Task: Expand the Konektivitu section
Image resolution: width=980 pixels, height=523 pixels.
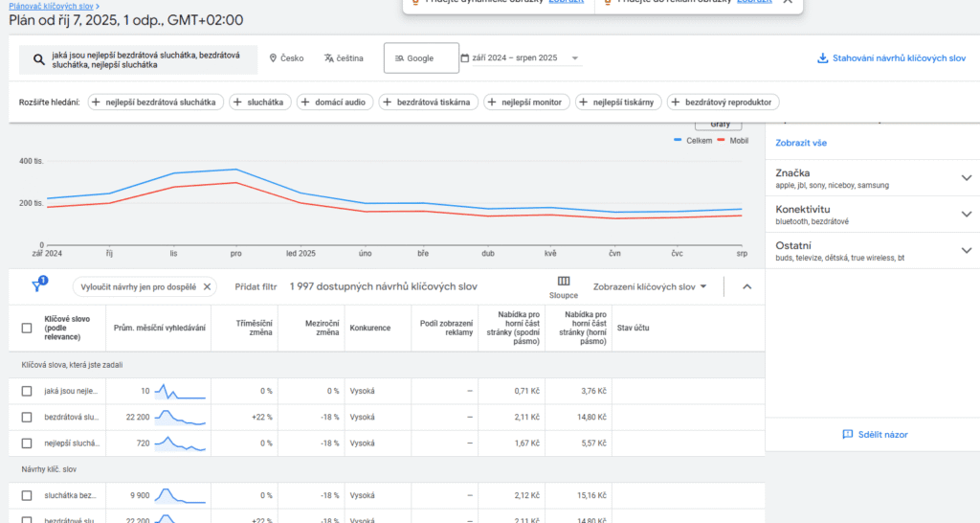Action: point(966,215)
